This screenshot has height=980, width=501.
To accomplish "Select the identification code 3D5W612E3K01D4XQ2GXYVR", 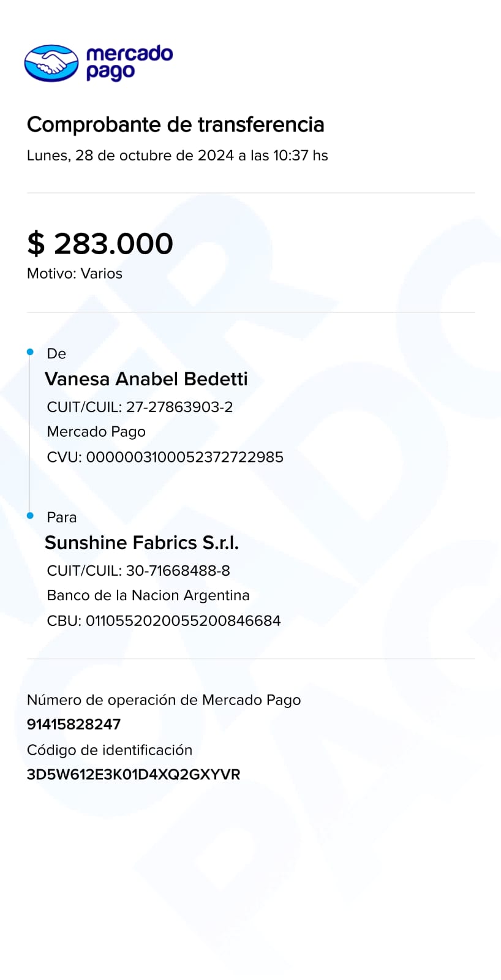I will tap(134, 775).
